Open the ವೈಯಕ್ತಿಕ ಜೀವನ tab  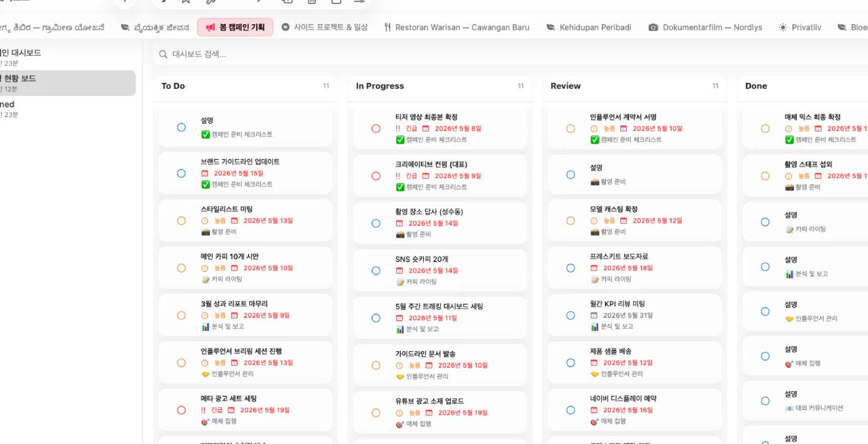point(155,27)
